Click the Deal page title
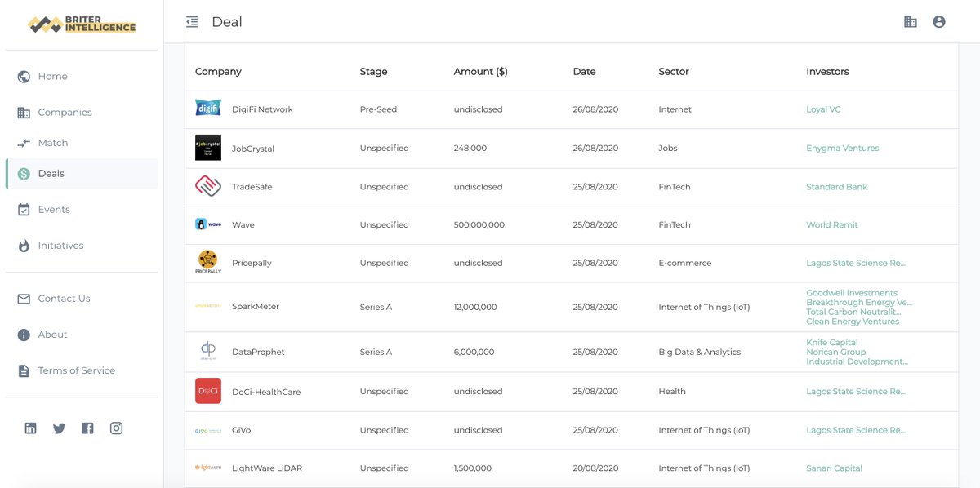This screenshot has width=980, height=488. [x=227, y=22]
